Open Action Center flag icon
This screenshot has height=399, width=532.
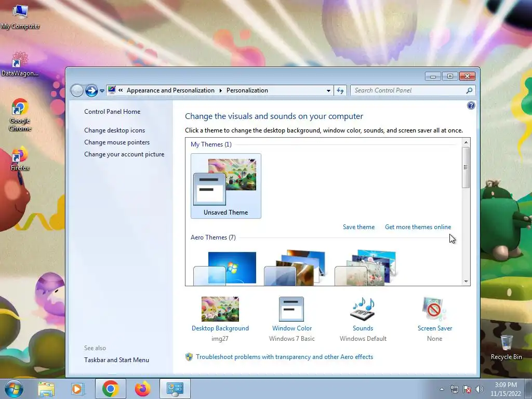(x=467, y=389)
